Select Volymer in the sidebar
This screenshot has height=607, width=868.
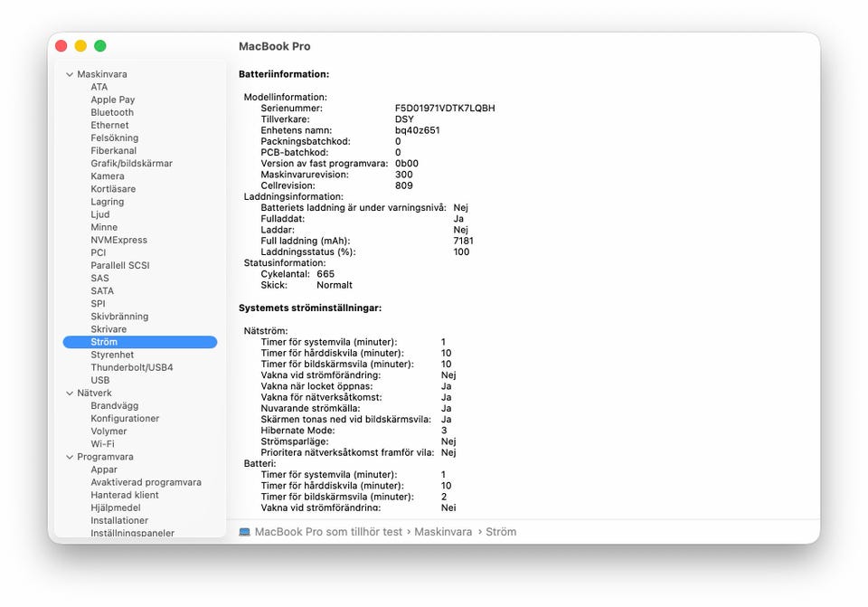point(108,432)
